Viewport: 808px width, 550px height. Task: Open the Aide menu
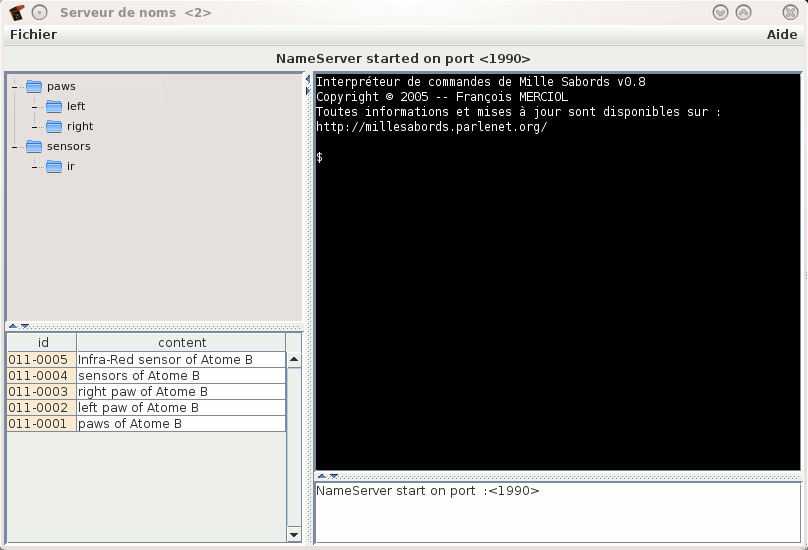pyautogui.click(x=782, y=35)
